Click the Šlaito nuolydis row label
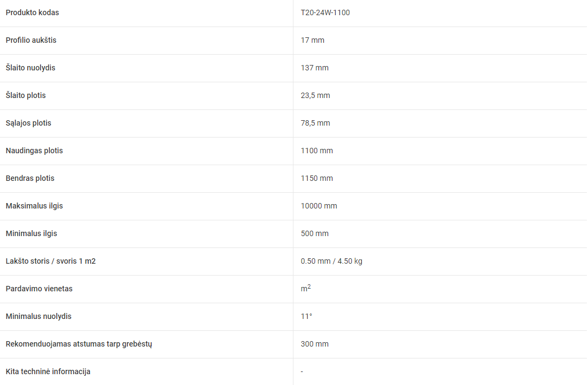588x385 pixels. (30, 68)
